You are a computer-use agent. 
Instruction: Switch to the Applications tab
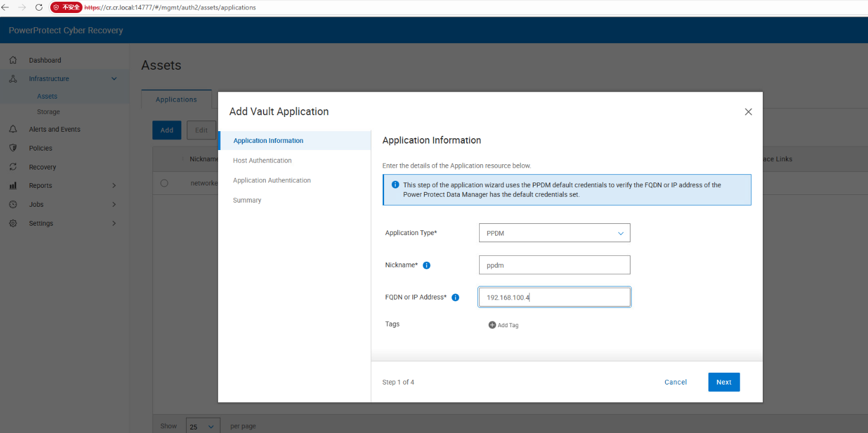[176, 99]
